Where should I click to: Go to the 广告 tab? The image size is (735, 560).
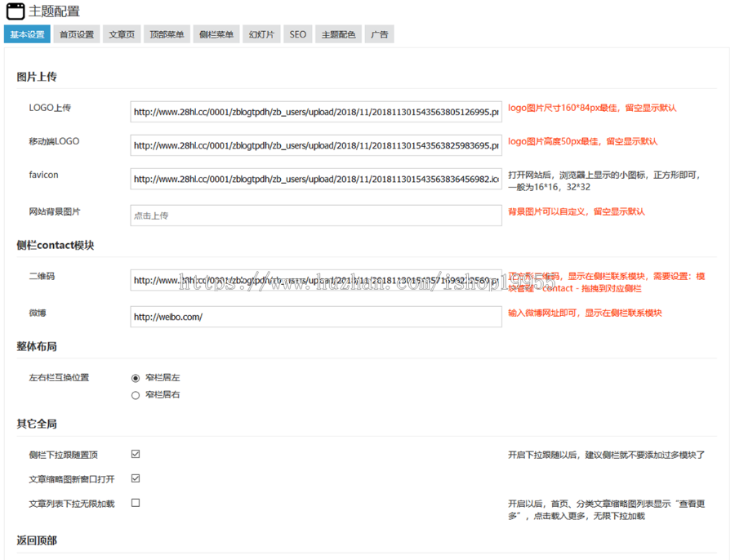tap(380, 34)
